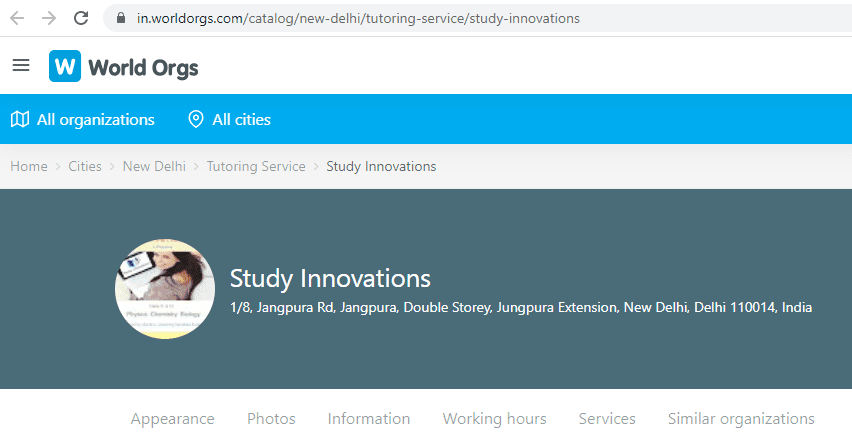The width and height of the screenshot is (852, 444).
Task: Jump to Photos section
Action: [x=271, y=419]
